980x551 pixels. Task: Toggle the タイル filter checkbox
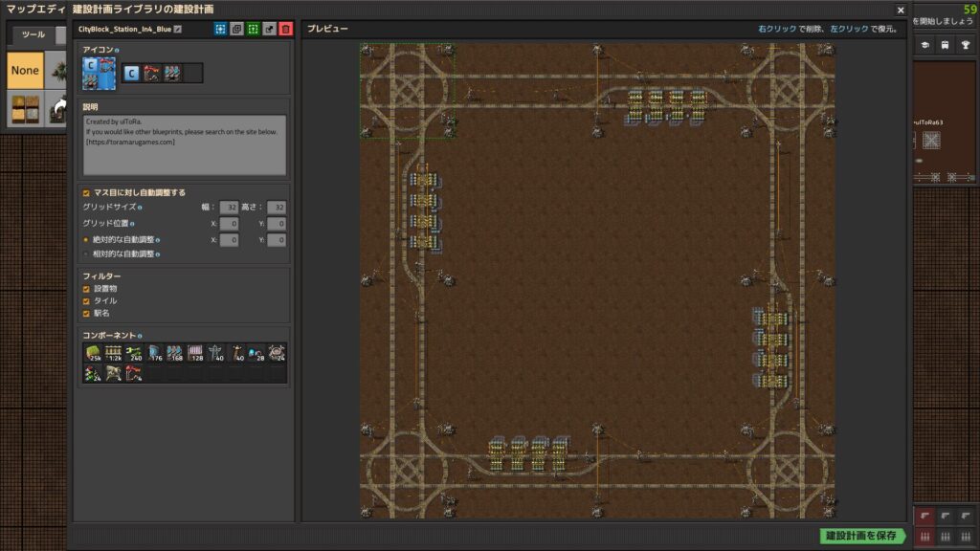(86, 301)
